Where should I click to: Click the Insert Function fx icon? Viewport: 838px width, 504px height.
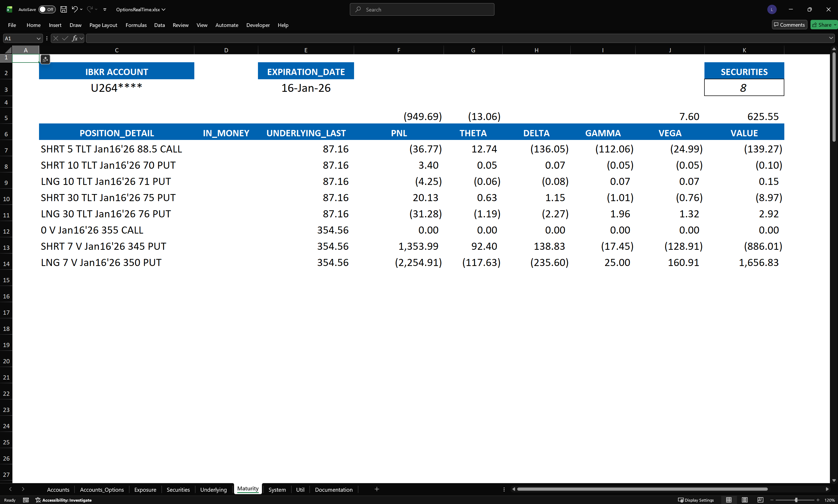pyautogui.click(x=74, y=38)
